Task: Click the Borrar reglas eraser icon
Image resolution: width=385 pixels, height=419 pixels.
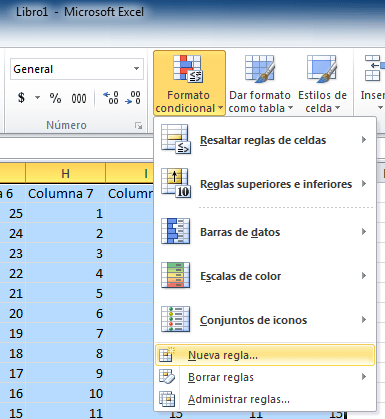Action: tap(167, 377)
